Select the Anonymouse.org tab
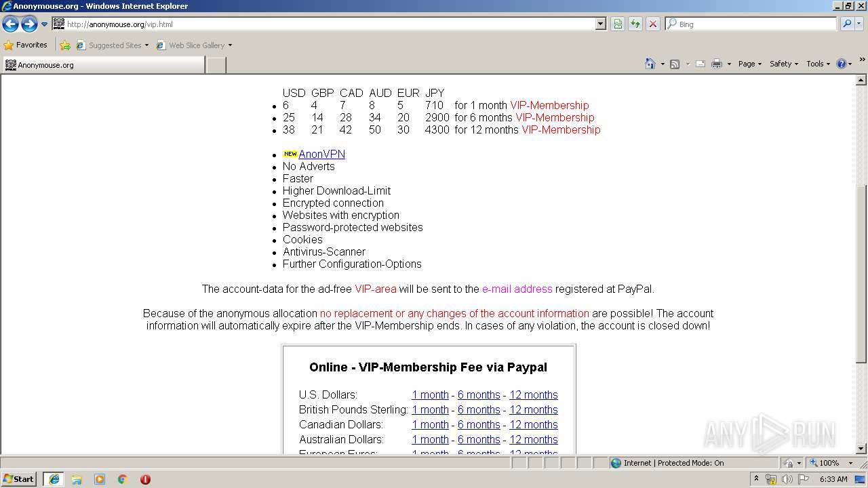 [103, 65]
